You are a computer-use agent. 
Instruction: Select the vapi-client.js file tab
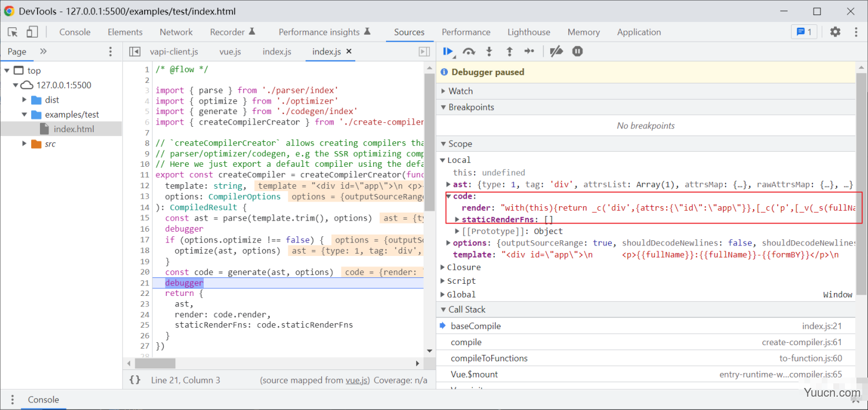[x=174, y=52]
